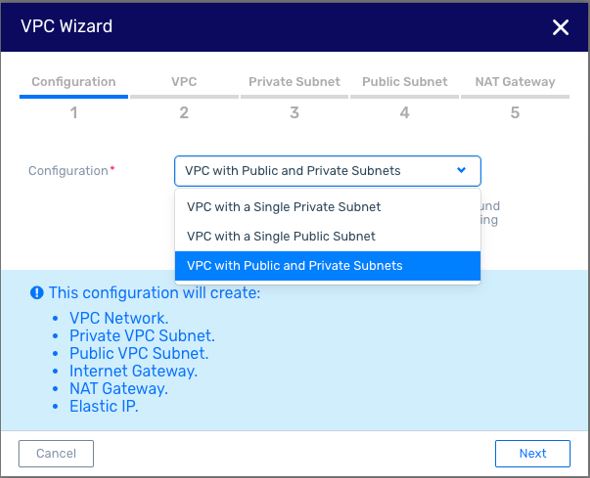Click step number 1 indicator
590x478 pixels.
[x=74, y=113]
